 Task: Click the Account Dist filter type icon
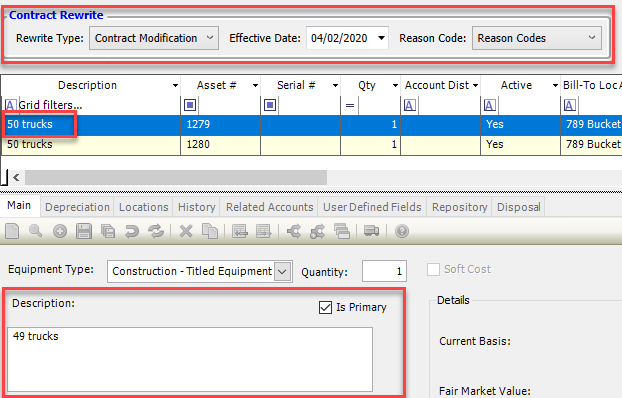[410, 105]
